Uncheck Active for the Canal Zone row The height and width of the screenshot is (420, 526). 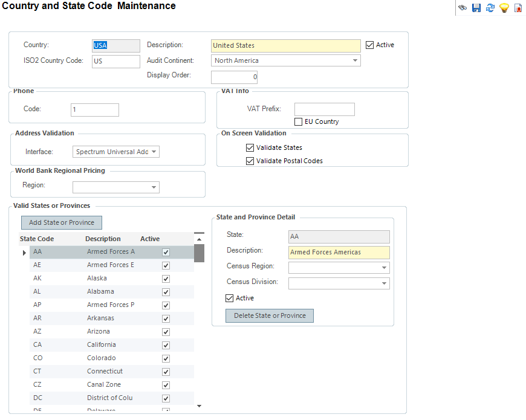click(166, 386)
